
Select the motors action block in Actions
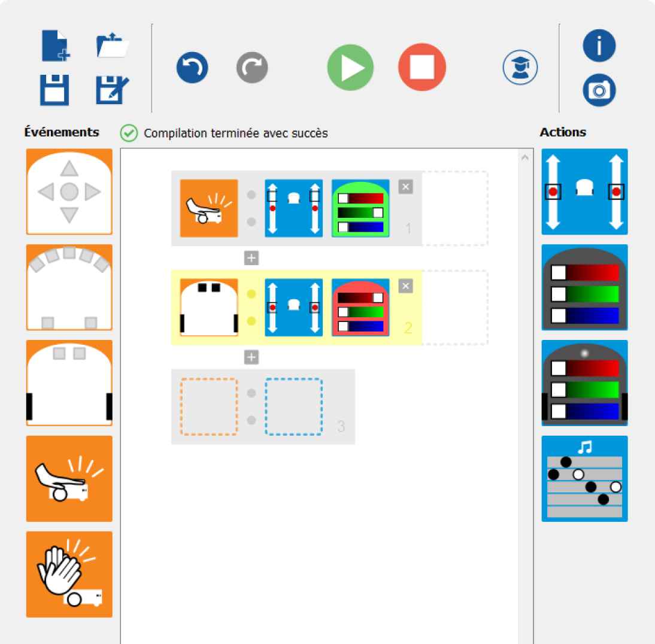584,192
